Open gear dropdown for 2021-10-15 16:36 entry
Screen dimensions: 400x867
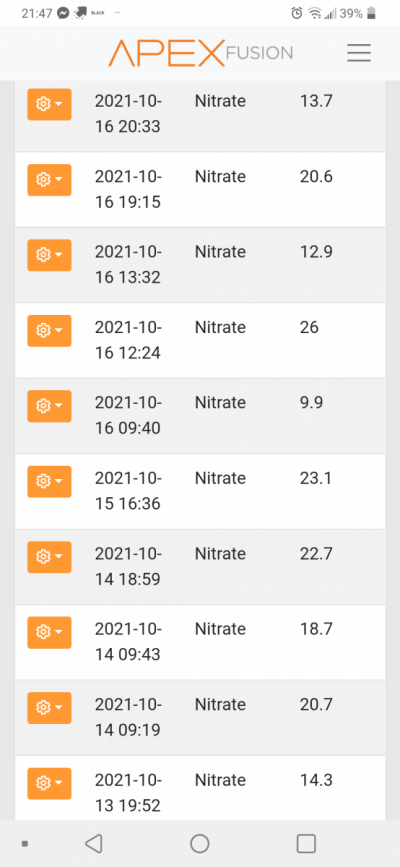click(49, 482)
